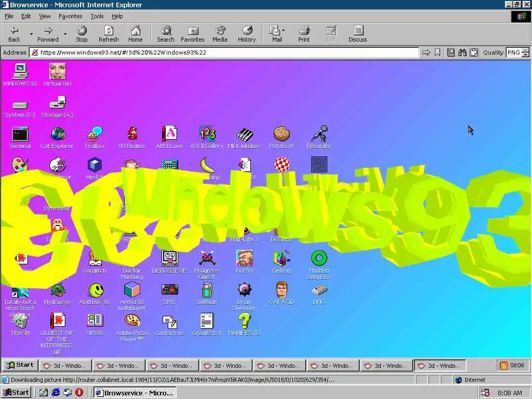Viewport: 532px width, 399px height.
Task: Select the Kof93 fighter icon
Action: (244, 262)
